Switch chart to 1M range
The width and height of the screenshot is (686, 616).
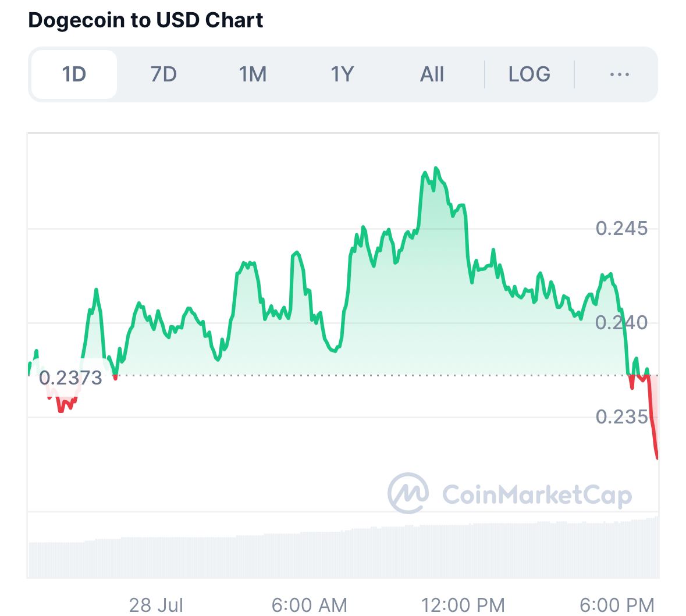(x=253, y=74)
